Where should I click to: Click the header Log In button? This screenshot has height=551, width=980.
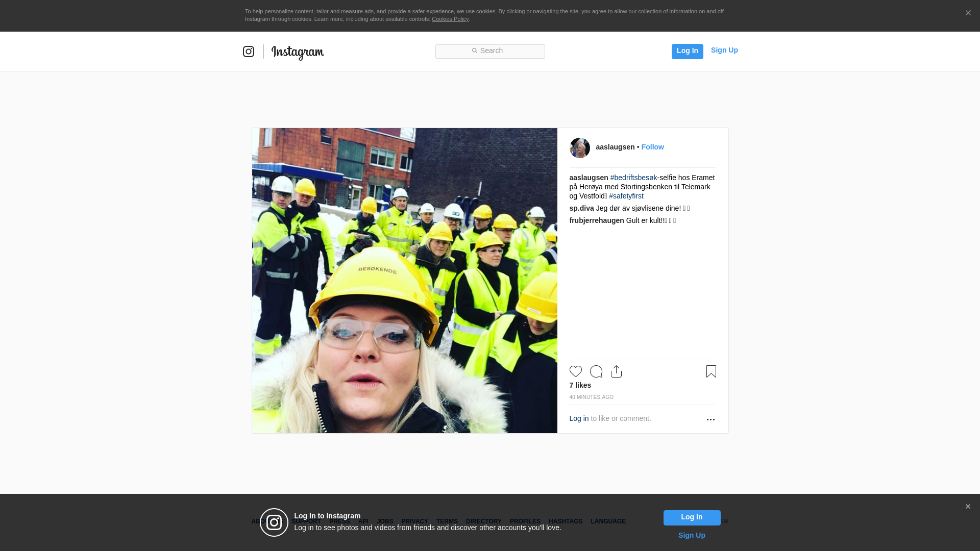pos(687,51)
